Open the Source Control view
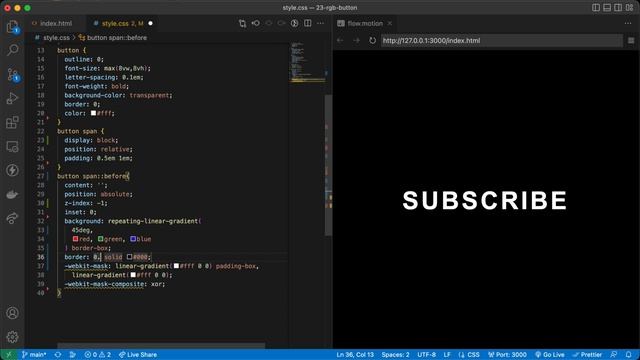This screenshot has width=640, height=360. [12, 75]
